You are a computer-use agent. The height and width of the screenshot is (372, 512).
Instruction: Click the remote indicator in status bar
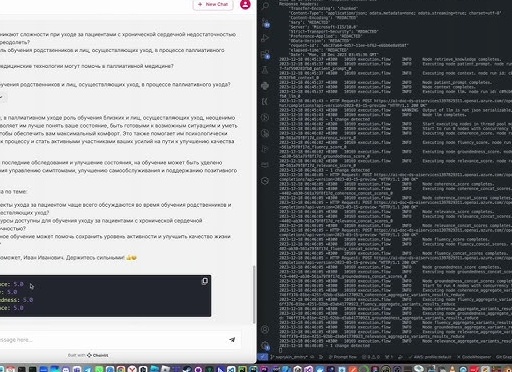[262, 357]
